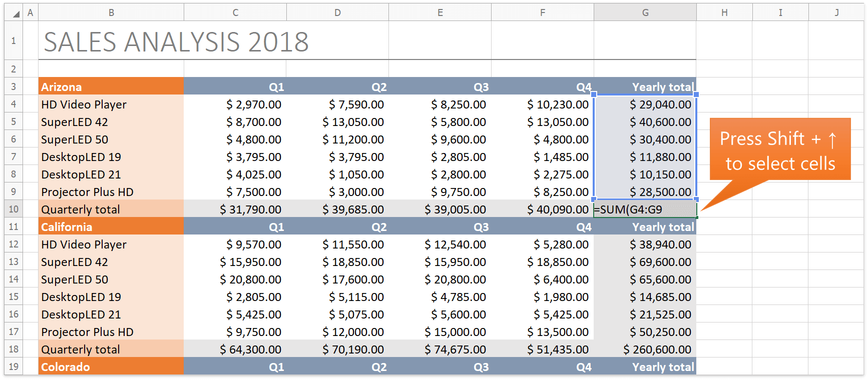Select column B header
This screenshot has height=380, width=868.
(x=111, y=13)
